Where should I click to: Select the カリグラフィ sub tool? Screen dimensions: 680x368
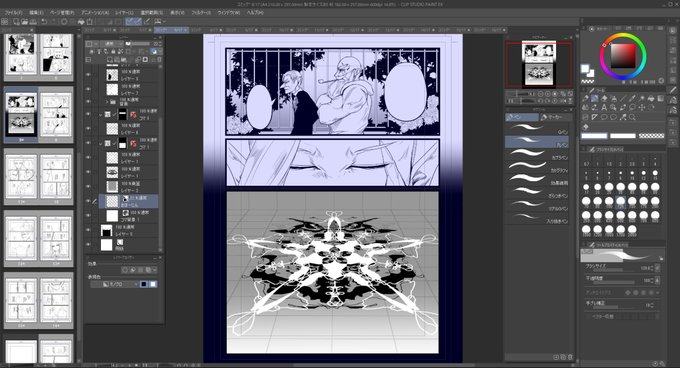tap(537, 166)
